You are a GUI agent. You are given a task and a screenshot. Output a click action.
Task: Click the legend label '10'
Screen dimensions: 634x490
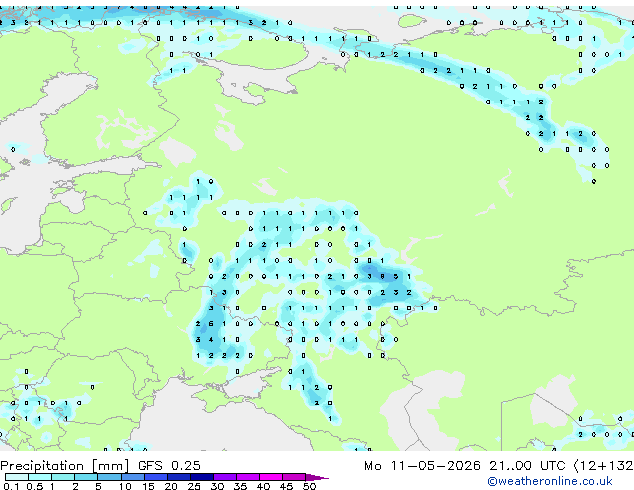click(125, 486)
